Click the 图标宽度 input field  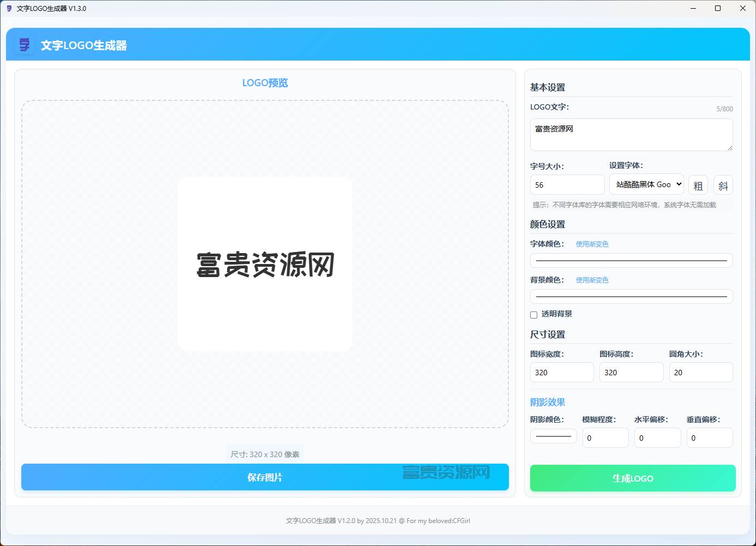[x=562, y=373]
